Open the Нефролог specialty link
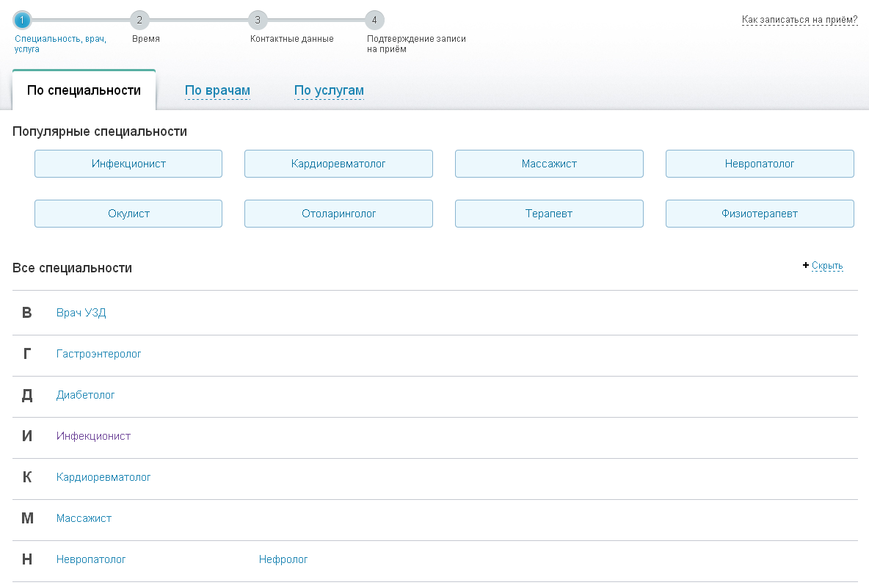 coord(283,559)
